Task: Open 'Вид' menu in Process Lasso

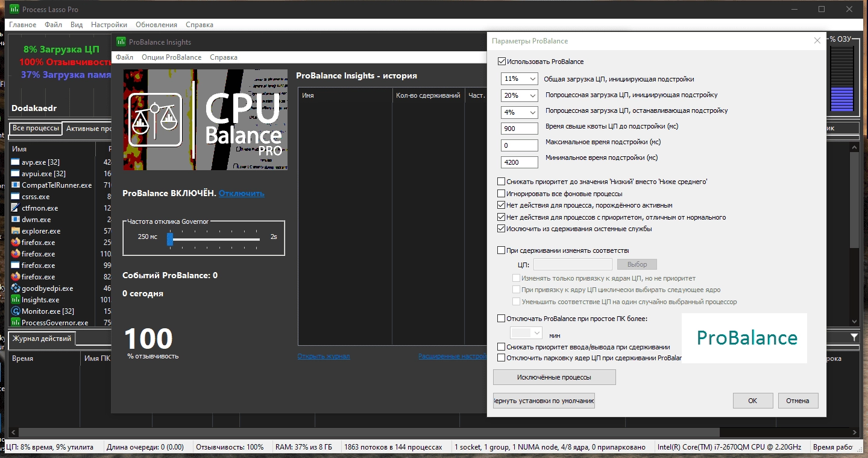Action: [x=77, y=25]
